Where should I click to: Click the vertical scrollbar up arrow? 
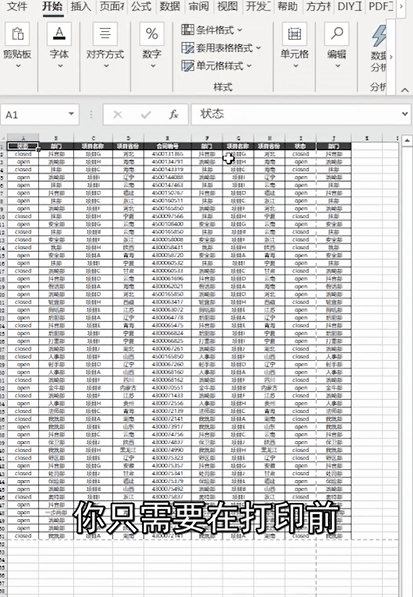(x=407, y=141)
